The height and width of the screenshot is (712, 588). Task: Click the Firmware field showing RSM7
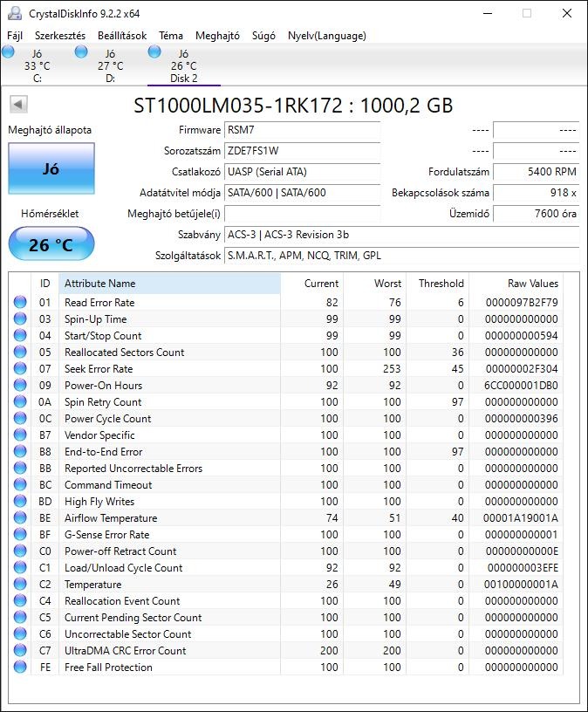(302, 130)
